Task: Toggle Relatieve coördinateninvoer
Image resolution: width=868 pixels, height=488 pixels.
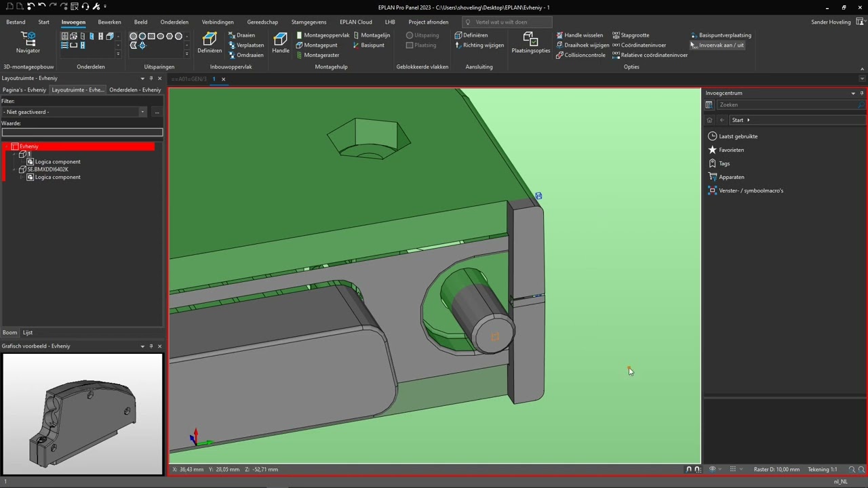Action: coord(650,56)
